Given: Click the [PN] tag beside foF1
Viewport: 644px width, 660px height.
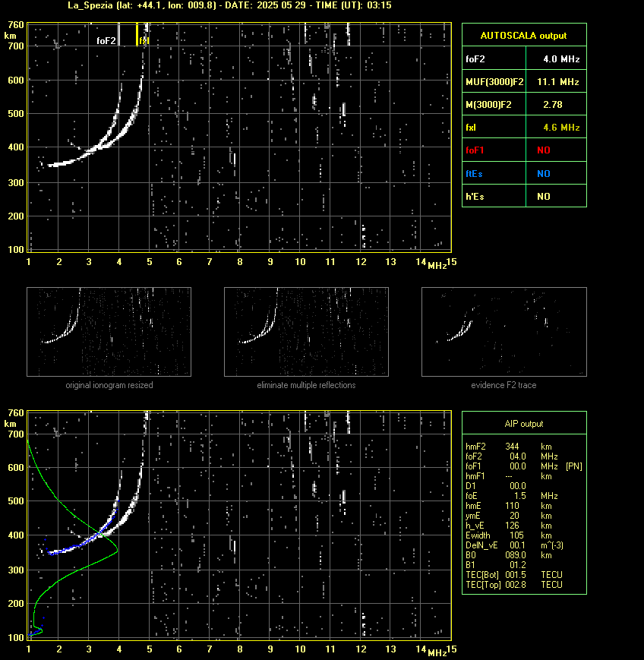Looking at the screenshot, I should click(x=574, y=466).
